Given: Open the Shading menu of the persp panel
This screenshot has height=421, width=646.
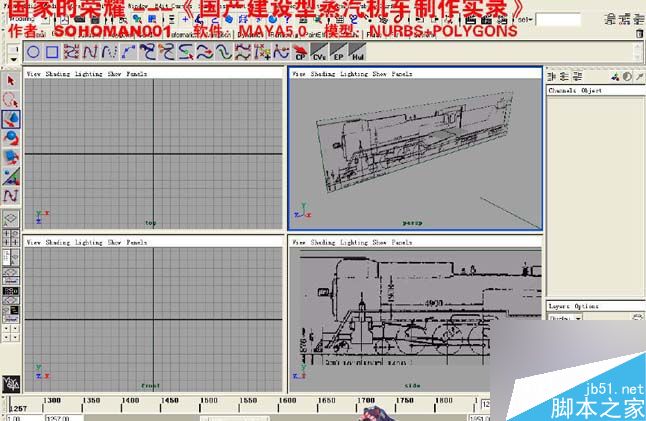Looking at the screenshot, I should click(323, 74).
